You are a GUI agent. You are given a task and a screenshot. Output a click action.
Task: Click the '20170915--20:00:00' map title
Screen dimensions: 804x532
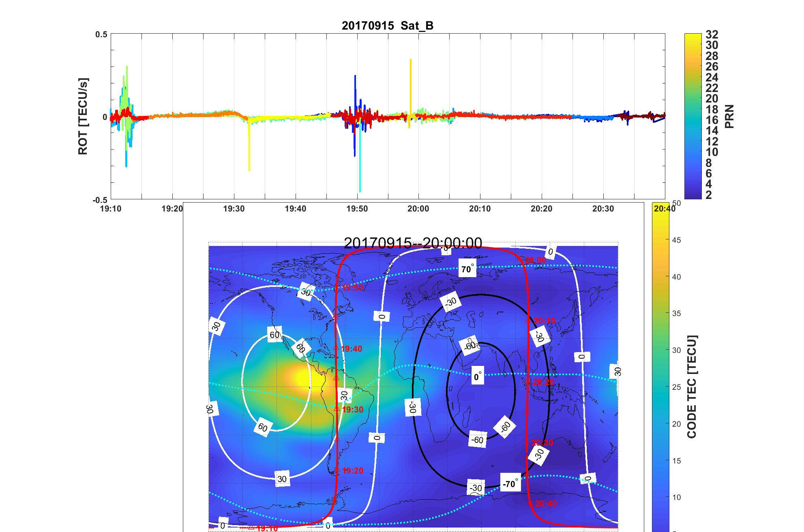tap(413, 243)
